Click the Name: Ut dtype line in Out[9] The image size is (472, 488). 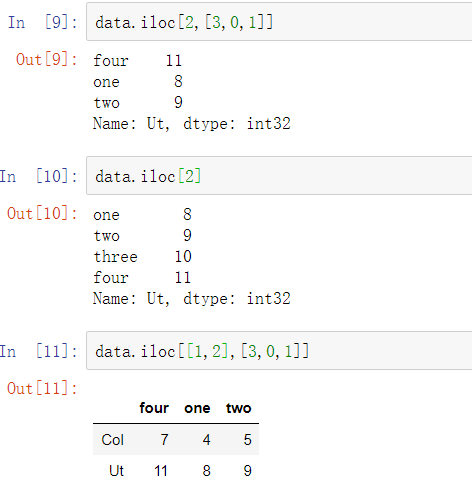tap(192, 124)
